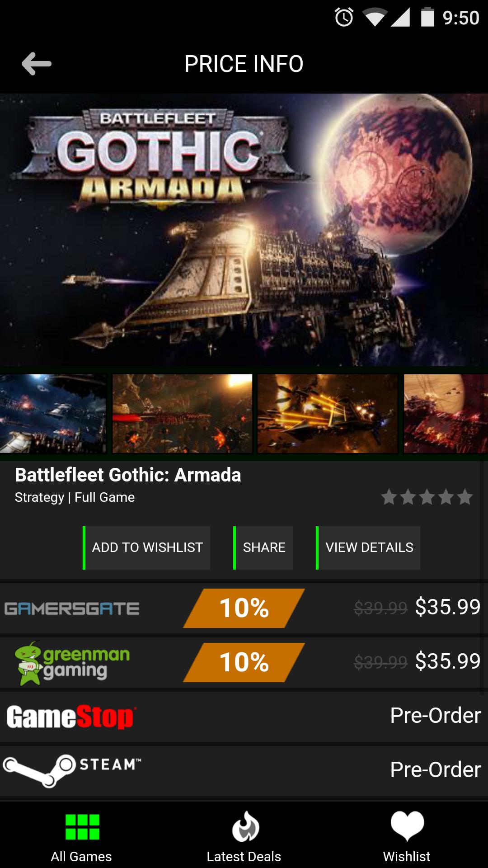Image resolution: width=488 pixels, height=868 pixels.
Task: Open the second screenshot thumbnail
Action: (182, 414)
